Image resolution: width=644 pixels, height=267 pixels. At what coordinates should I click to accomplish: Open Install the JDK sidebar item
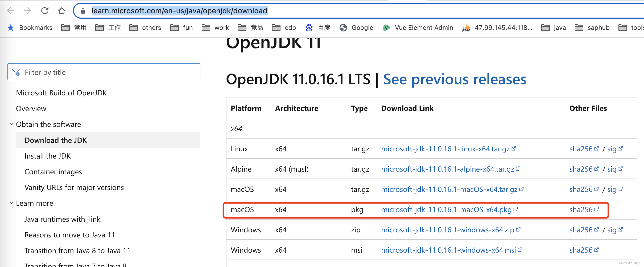[x=48, y=156]
